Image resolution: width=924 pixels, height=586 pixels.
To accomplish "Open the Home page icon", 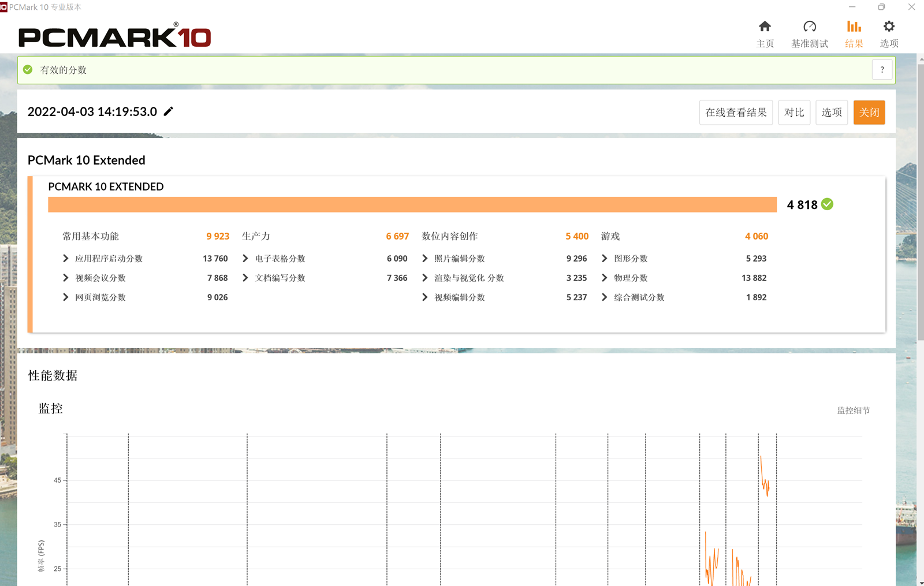I will click(x=765, y=27).
